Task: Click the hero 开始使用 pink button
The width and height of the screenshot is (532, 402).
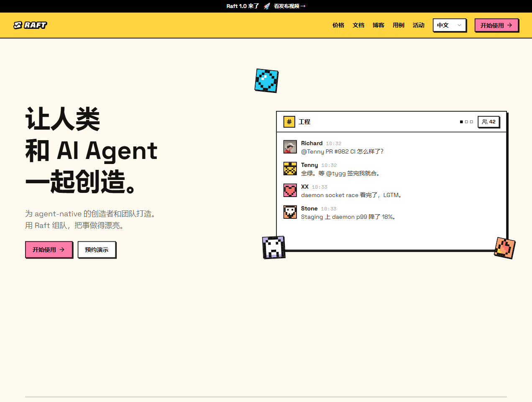Action: tap(49, 249)
